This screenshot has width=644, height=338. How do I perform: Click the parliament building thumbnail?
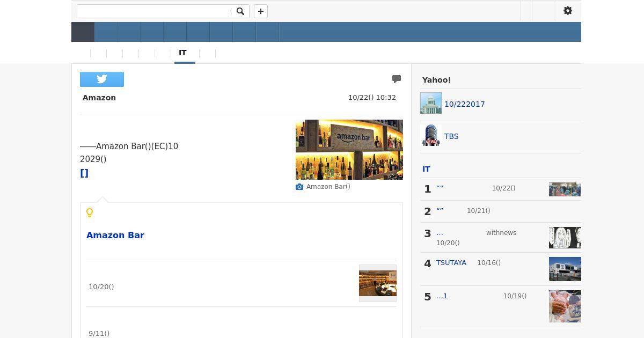[x=431, y=103]
